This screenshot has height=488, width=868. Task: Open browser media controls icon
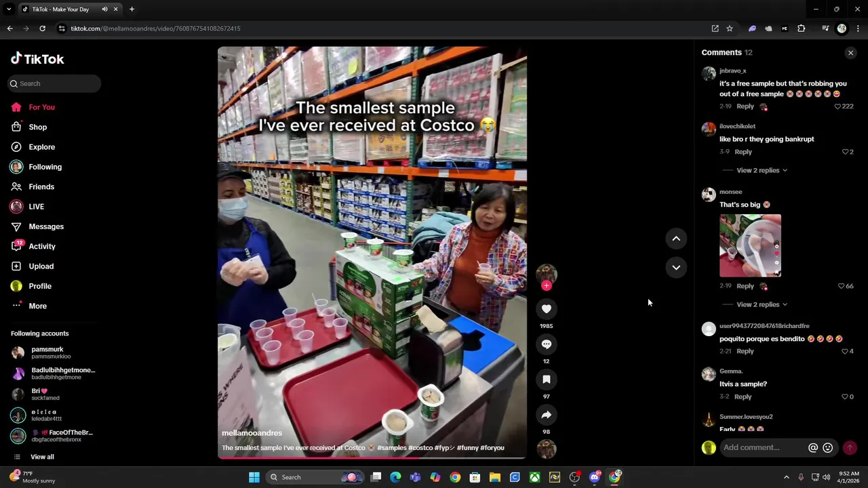(x=825, y=28)
